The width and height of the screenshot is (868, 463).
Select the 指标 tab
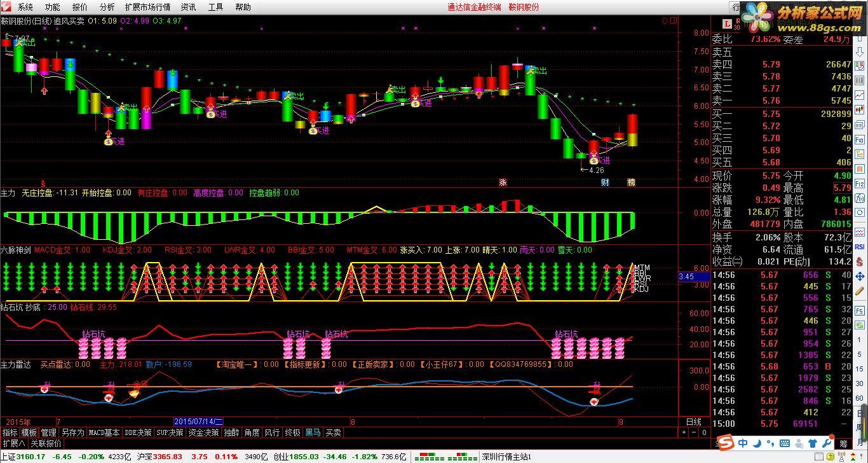click(10, 432)
